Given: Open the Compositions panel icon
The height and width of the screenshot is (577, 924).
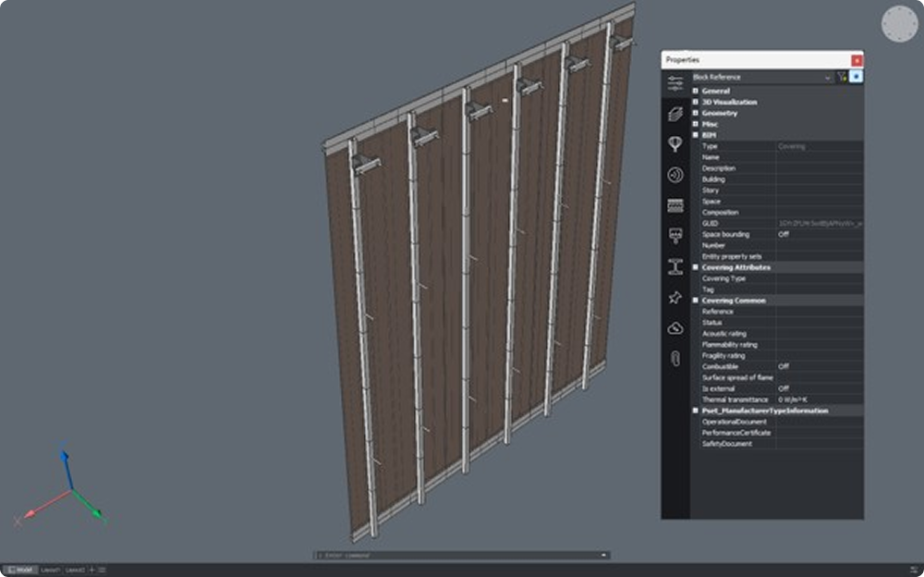Looking at the screenshot, I should 675,205.
